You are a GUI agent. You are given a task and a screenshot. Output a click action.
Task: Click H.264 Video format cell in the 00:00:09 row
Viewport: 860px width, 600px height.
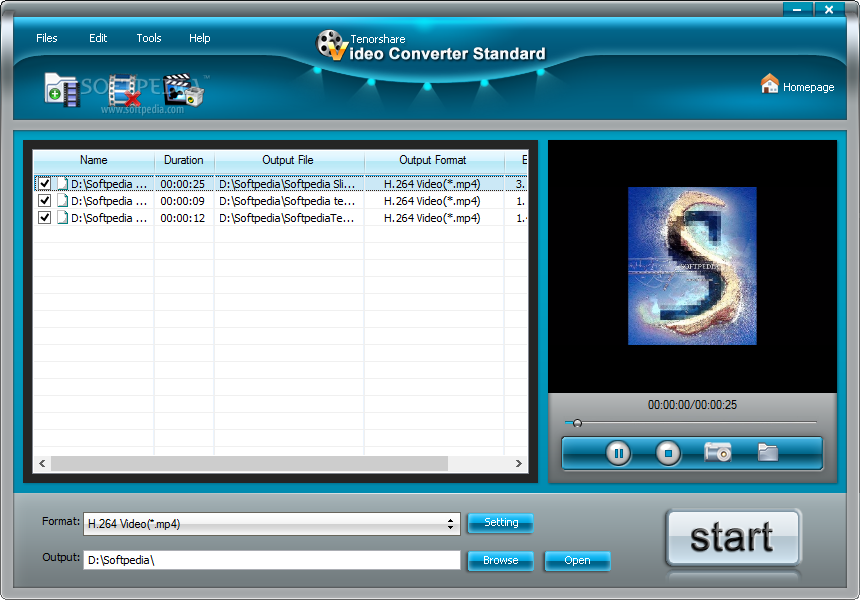pos(432,201)
